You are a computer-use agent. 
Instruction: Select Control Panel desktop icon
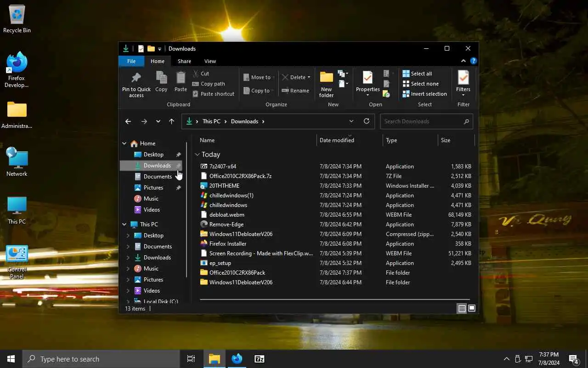click(x=17, y=262)
